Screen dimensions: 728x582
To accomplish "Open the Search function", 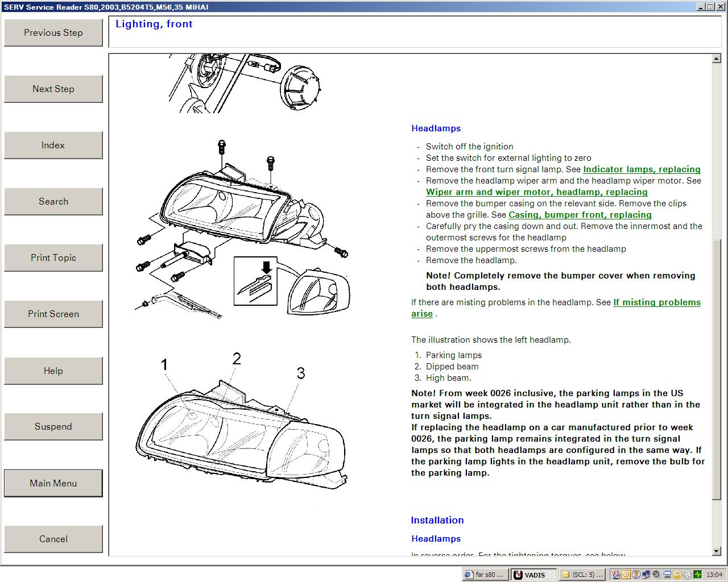I will (x=53, y=202).
